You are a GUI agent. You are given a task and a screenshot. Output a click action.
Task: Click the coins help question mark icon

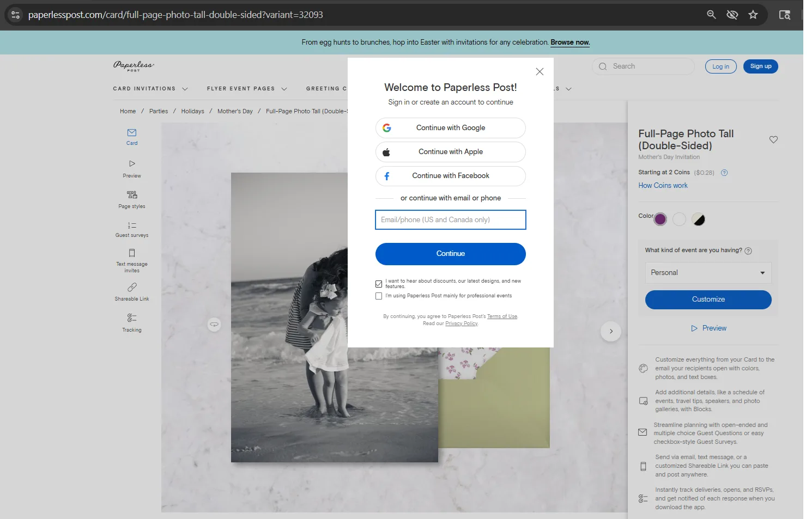(x=724, y=173)
